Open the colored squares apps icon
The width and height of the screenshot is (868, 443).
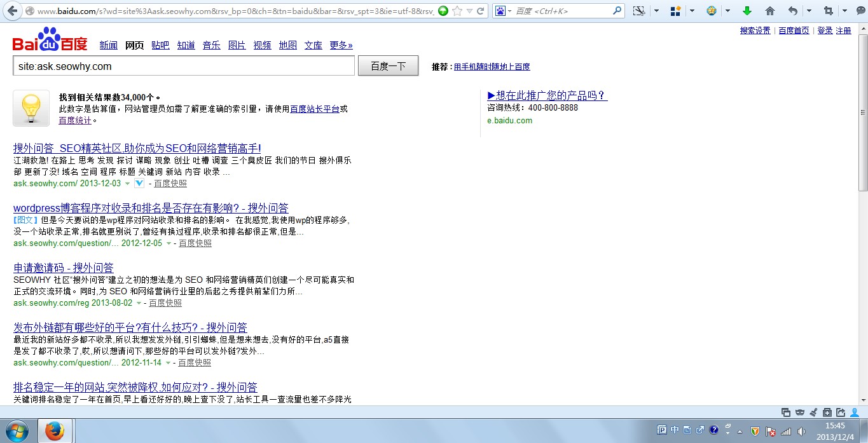[x=675, y=11]
